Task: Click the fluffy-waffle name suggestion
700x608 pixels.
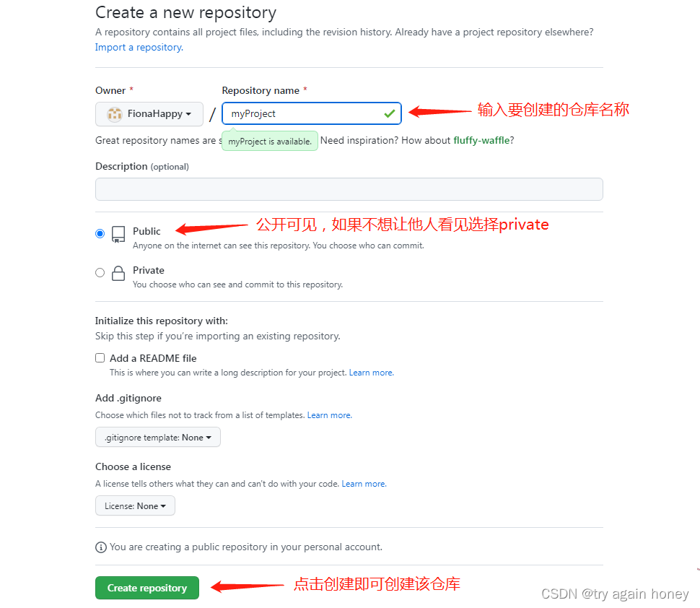Action: tap(481, 140)
